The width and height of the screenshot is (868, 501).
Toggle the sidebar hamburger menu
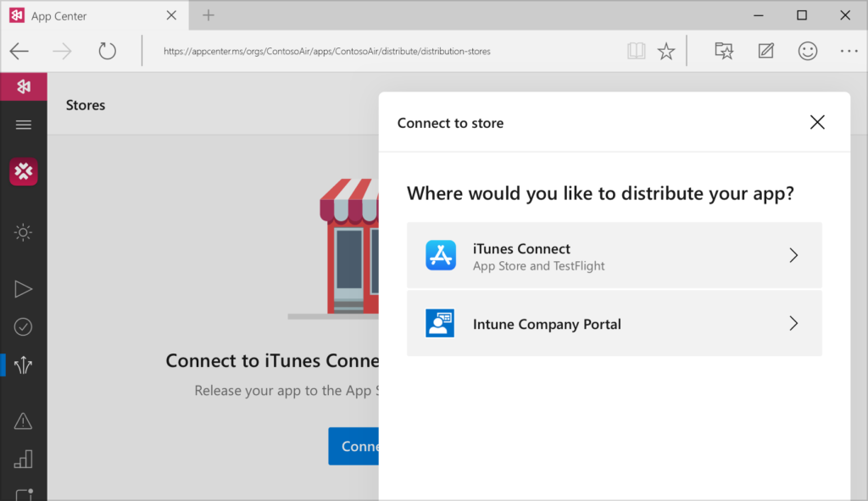pos(23,124)
